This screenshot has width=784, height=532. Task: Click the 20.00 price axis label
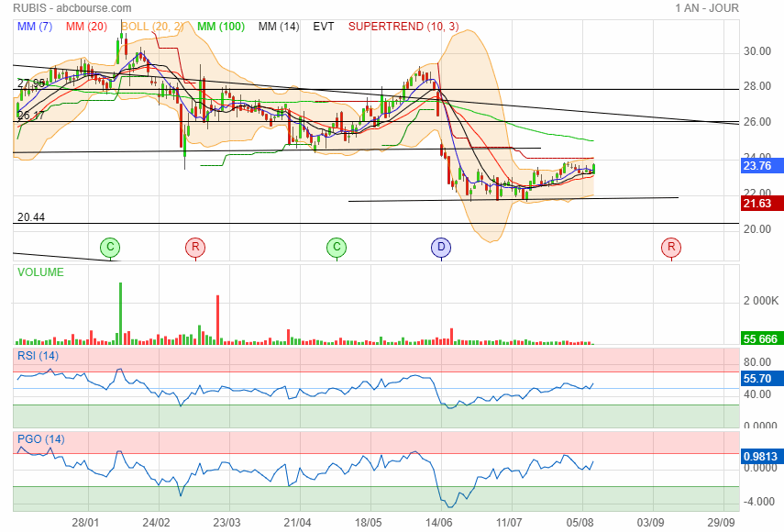pyautogui.click(x=757, y=229)
